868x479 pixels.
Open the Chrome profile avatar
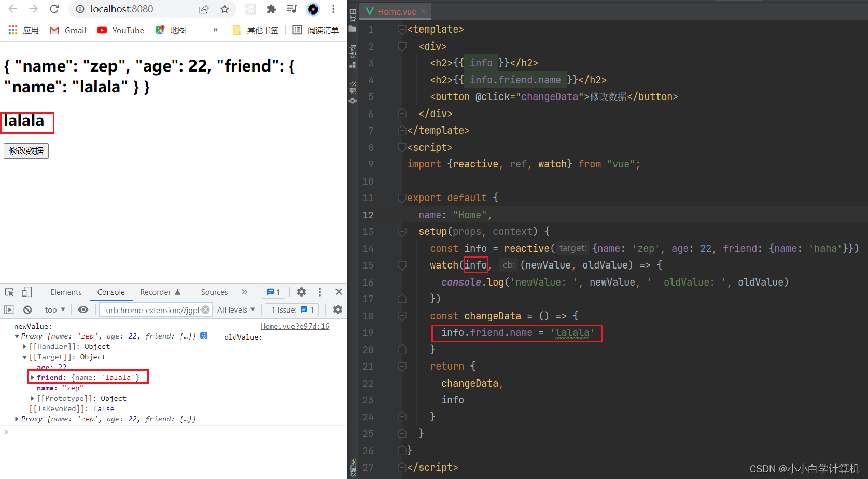point(313,9)
